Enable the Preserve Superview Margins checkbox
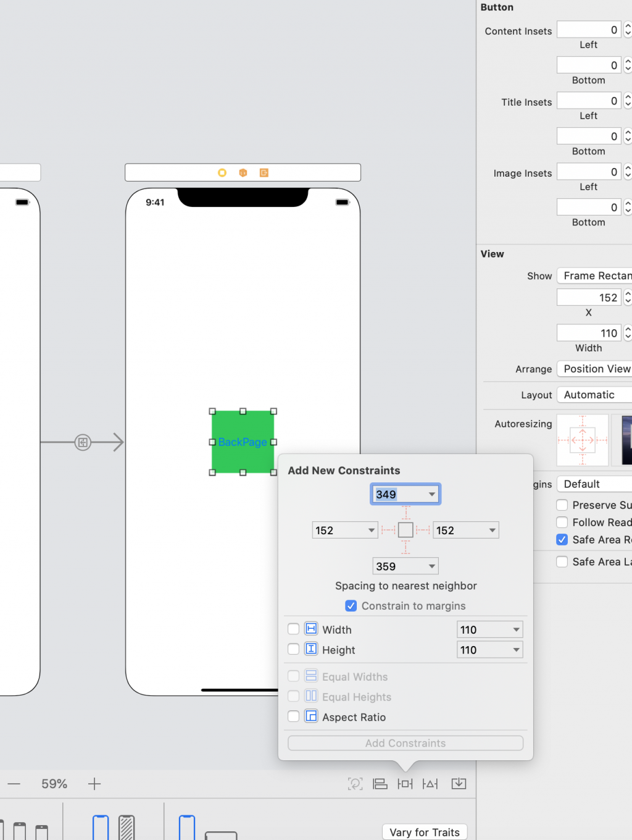 [562, 505]
